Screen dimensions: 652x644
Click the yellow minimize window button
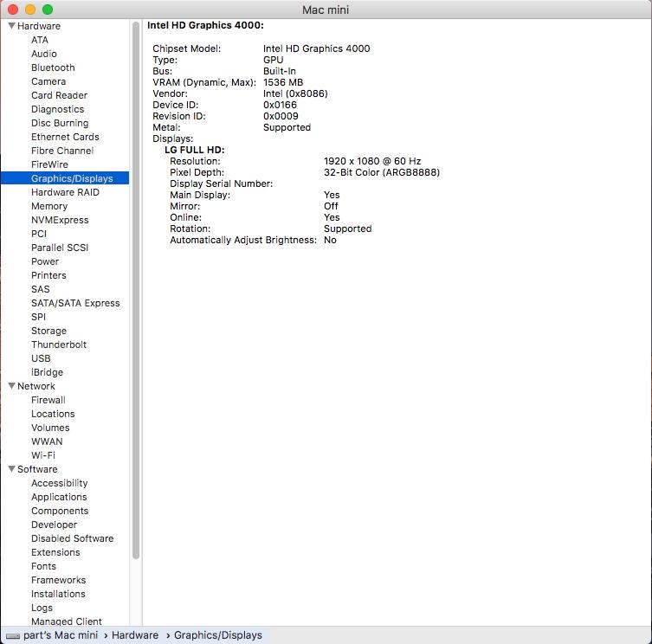point(30,10)
